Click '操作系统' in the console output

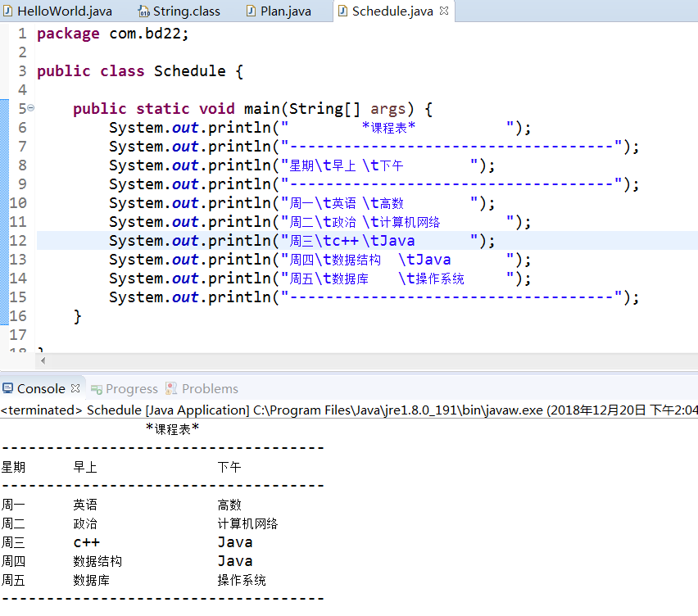click(242, 580)
